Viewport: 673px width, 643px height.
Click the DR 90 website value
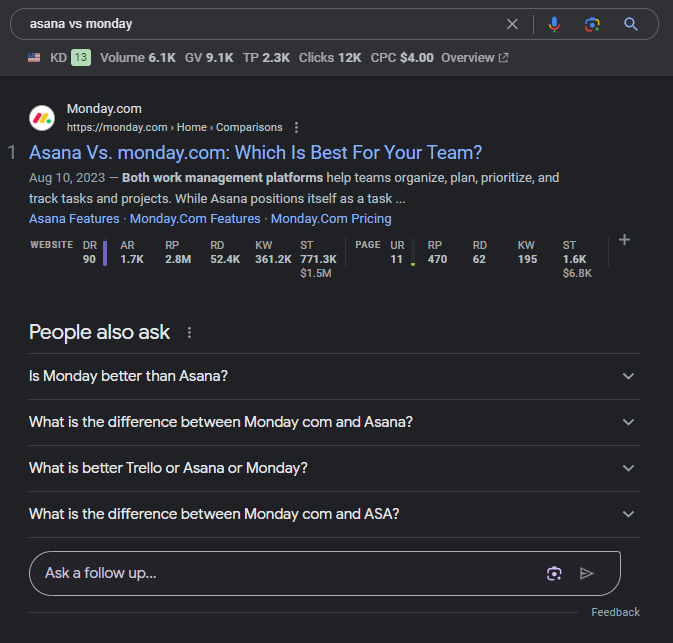coord(89,259)
